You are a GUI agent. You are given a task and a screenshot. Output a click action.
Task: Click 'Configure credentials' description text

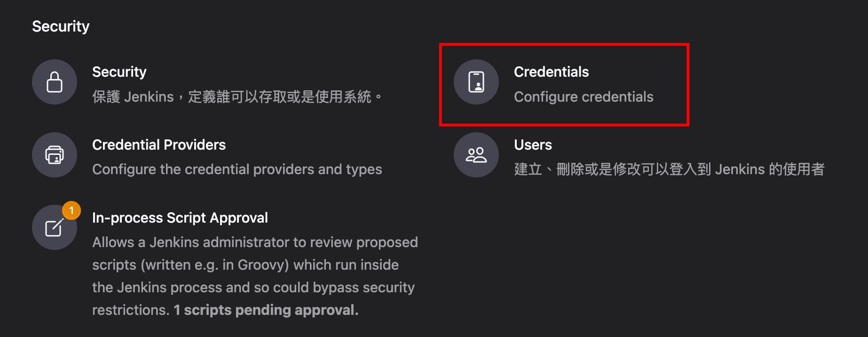(x=584, y=96)
